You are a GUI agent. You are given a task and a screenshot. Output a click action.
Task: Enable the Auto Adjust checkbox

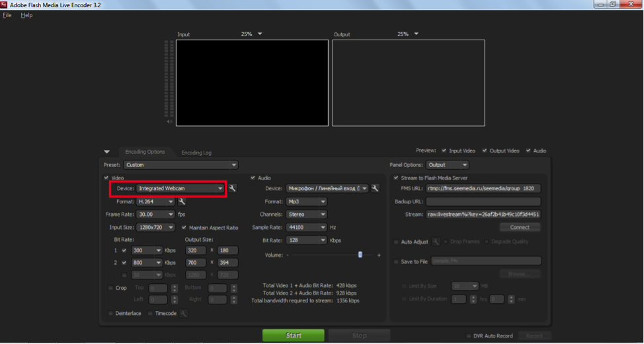pyautogui.click(x=396, y=242)
